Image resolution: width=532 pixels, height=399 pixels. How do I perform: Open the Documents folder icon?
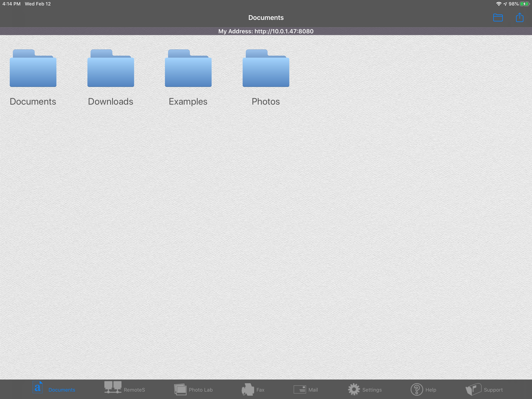click(33, 68)
